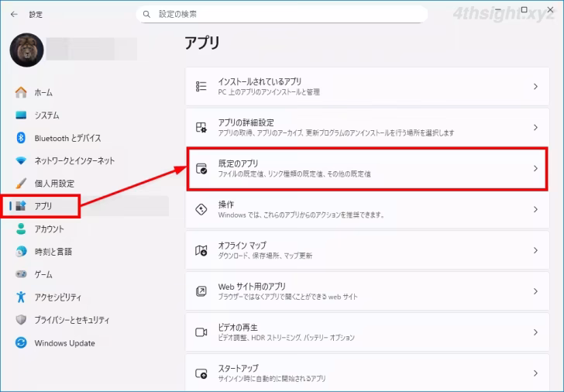
Task: Expand インストールされているアプリ chevron
Action: (535, 86)
